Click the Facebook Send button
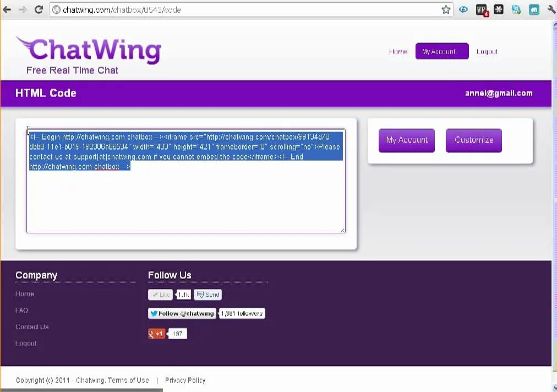Image resolution: width=557 pixels, height=392 pixels. (x=208, y=295)
